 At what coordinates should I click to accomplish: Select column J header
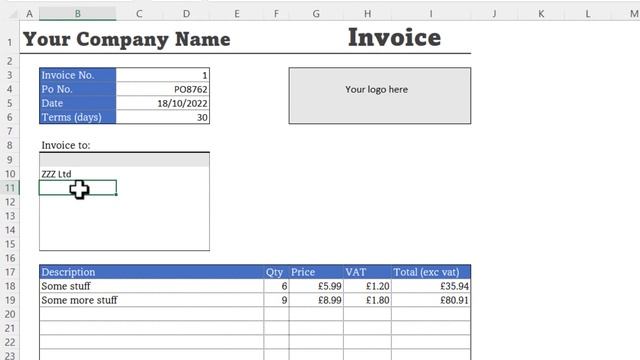494,14
